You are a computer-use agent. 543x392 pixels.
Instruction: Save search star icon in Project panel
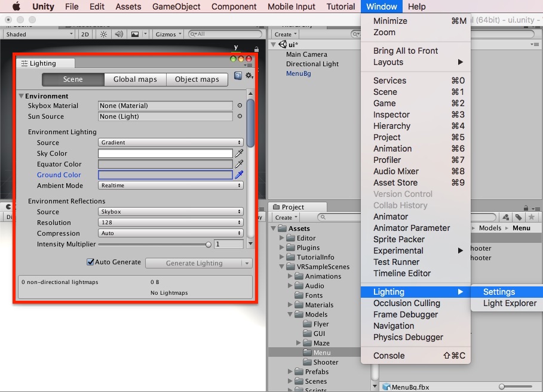pyautogui.click(x=531, y=217)
